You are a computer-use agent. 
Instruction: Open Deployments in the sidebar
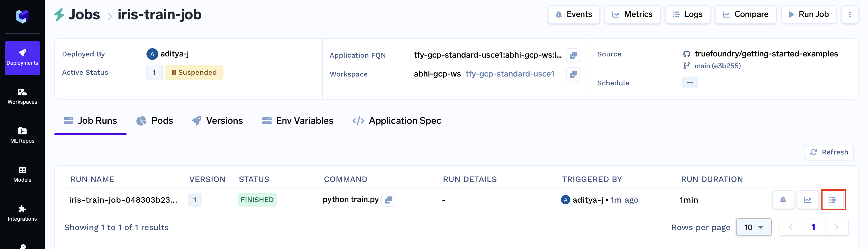pyautogui.click(x=22, y=58)
